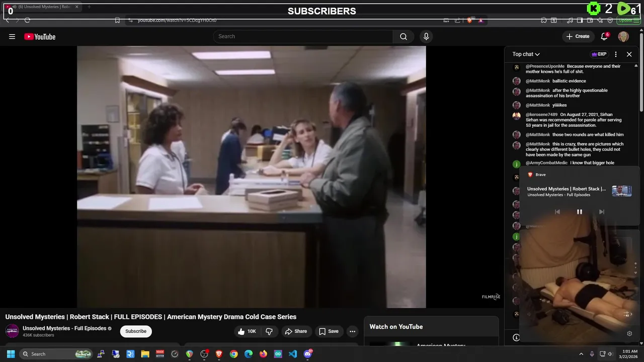Click the browser address bar URL
644x362 pixels.
[177, 20]
